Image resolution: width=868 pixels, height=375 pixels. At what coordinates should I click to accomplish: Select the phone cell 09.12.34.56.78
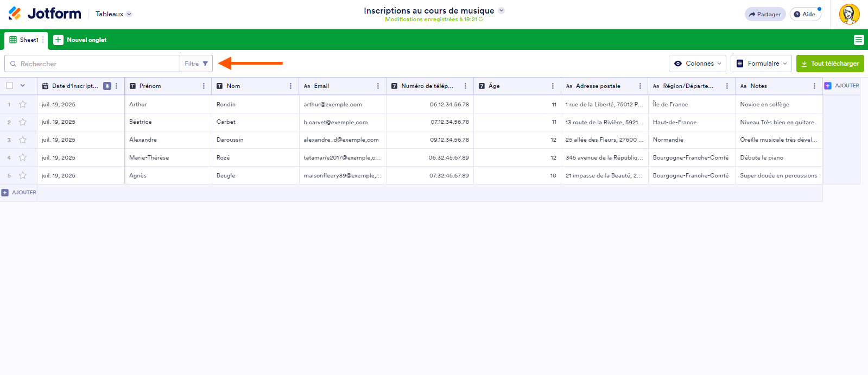(x=430, y=140)
